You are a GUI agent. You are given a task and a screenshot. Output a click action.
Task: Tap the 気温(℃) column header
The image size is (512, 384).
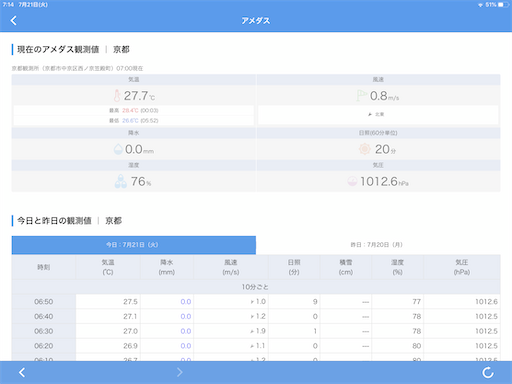108,267
